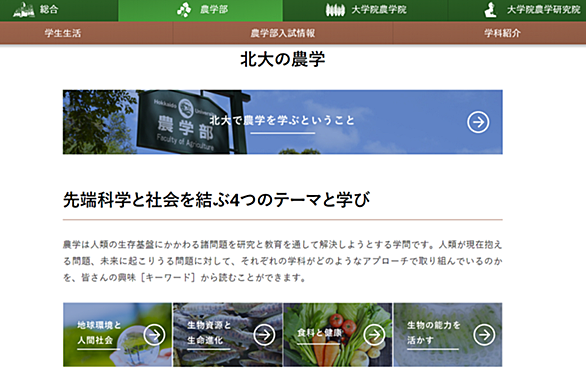This screenshot has width=586, height=374.
Task: Open the 生物資源と生命進化 theme card
Action: click(227, 335)
